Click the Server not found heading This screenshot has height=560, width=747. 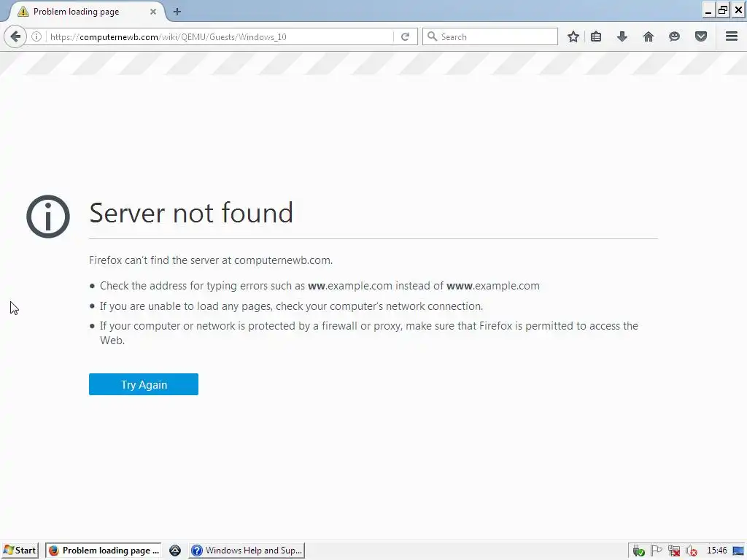coord(191,213)
